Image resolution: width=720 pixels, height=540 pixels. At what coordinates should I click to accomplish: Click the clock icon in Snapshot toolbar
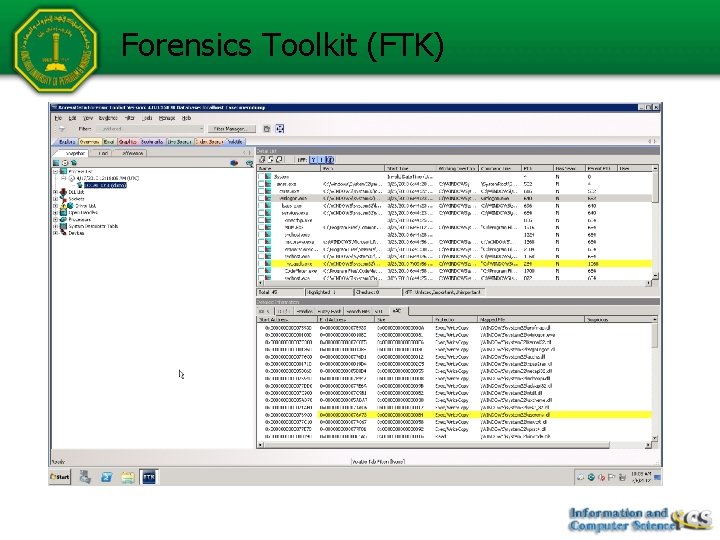[x=65, y=163]
